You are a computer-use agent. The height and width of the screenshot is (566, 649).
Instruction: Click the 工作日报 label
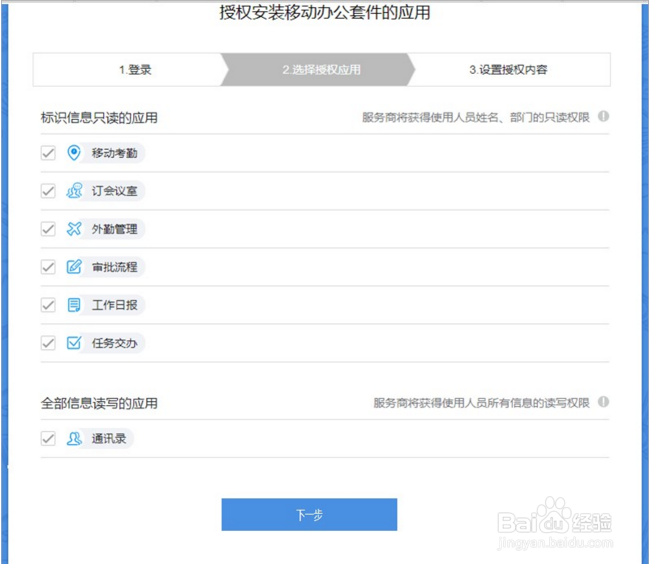coord(114,305)
